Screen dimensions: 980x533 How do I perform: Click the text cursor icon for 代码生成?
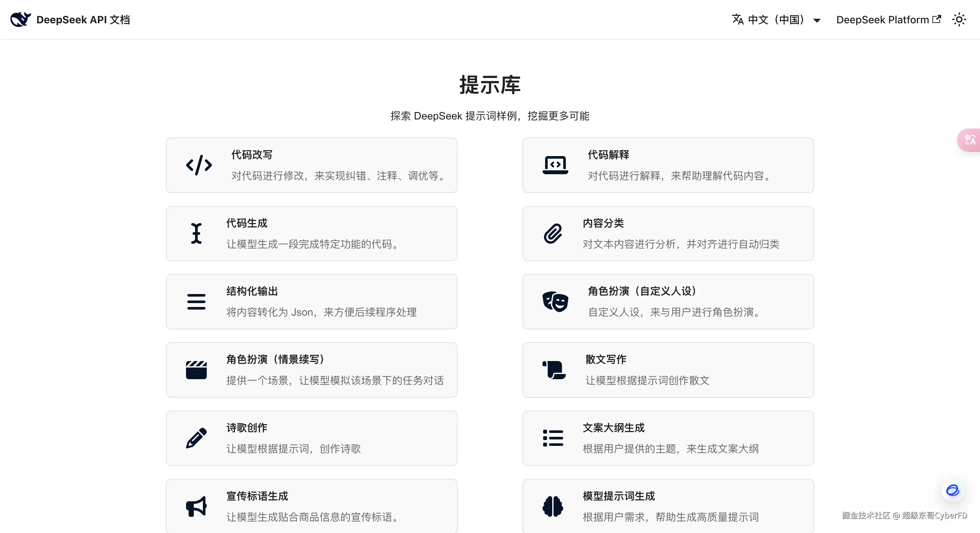pos(196,233)
